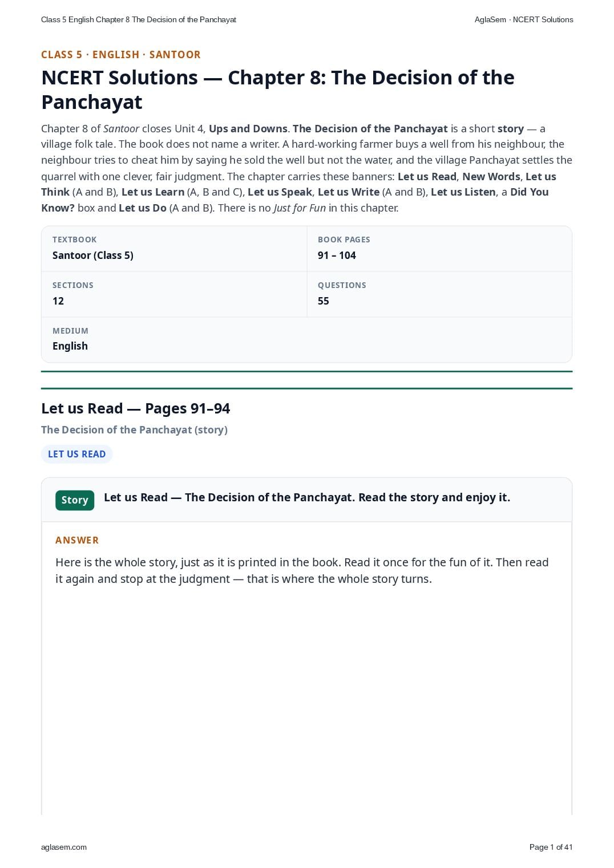
Task: Open the aglasem.com footer link
Action: coord(64,847)
